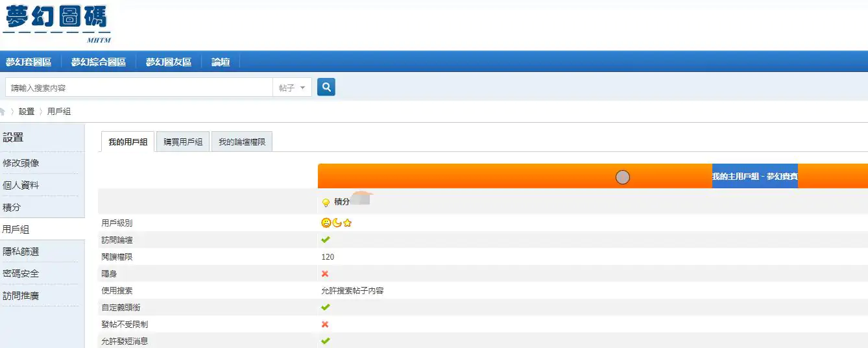Open 夢幻圖友區 navigation item
The width and height of the screenshot is (868, 348).
169,62
